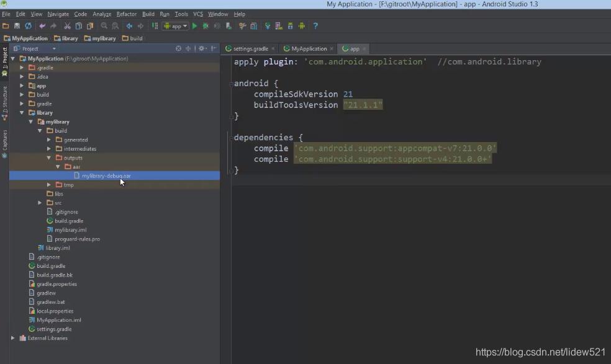Click the Help question mark icon
The image size is (611, 364).
pos(315,26)
